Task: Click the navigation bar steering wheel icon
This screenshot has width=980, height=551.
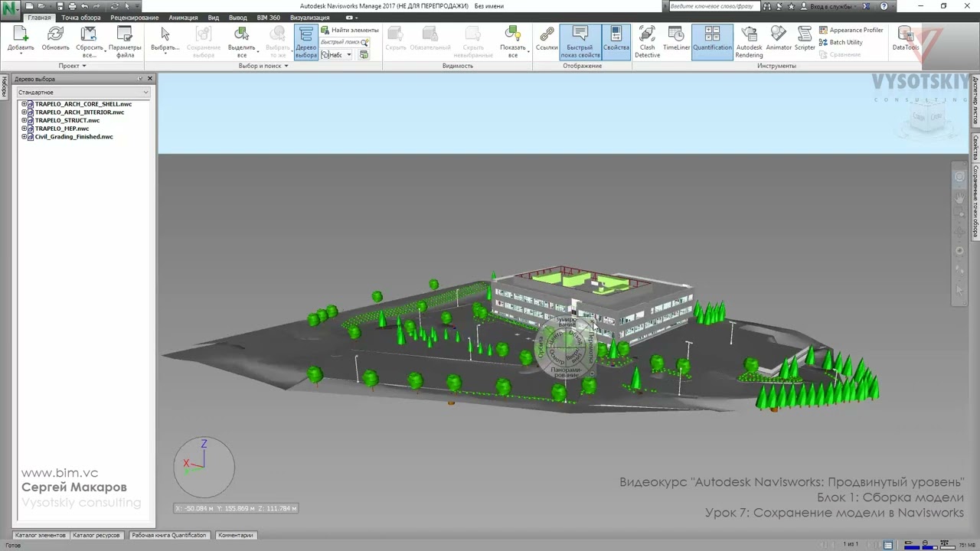Action: pos(959,177)
